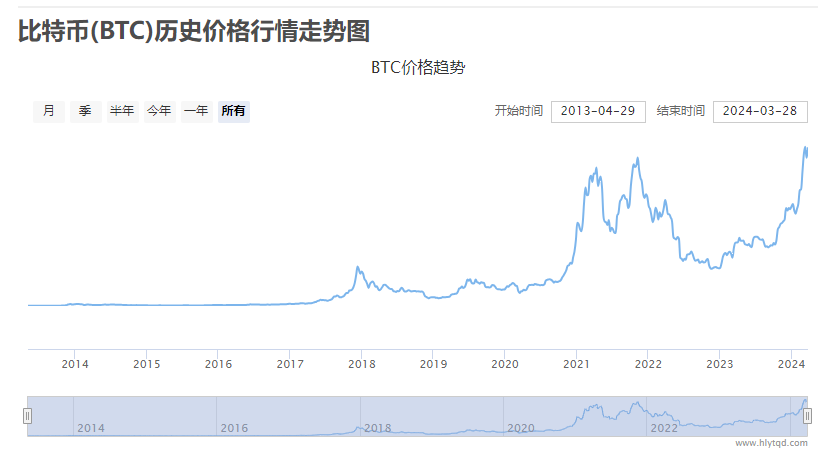Grab the left navigator handle icon

pyautogui.click(x=28, y=416)
